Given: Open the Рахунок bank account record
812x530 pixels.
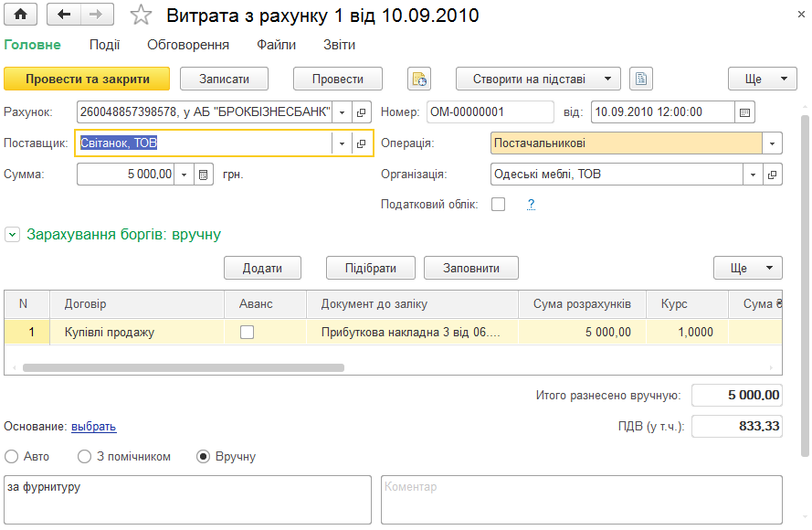Looking at the screenshot, I should click(x=362, y=111).
